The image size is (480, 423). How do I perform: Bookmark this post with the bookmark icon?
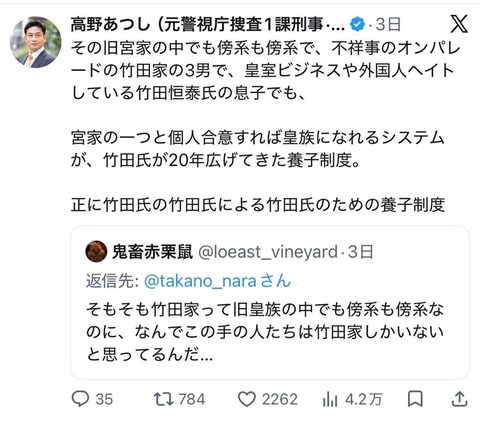(x=415, y=399)
